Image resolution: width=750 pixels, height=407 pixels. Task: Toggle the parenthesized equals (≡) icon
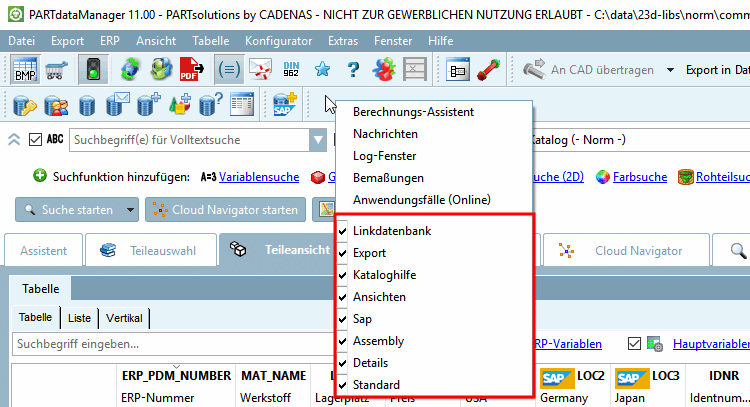(x=229, y=70)
